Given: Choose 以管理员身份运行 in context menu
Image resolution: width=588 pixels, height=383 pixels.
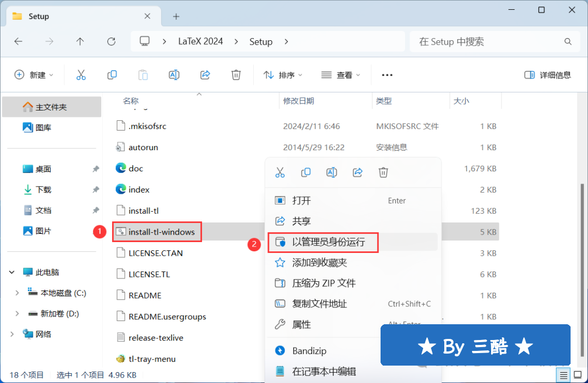Looking at the screenshot, I should 352,242.
